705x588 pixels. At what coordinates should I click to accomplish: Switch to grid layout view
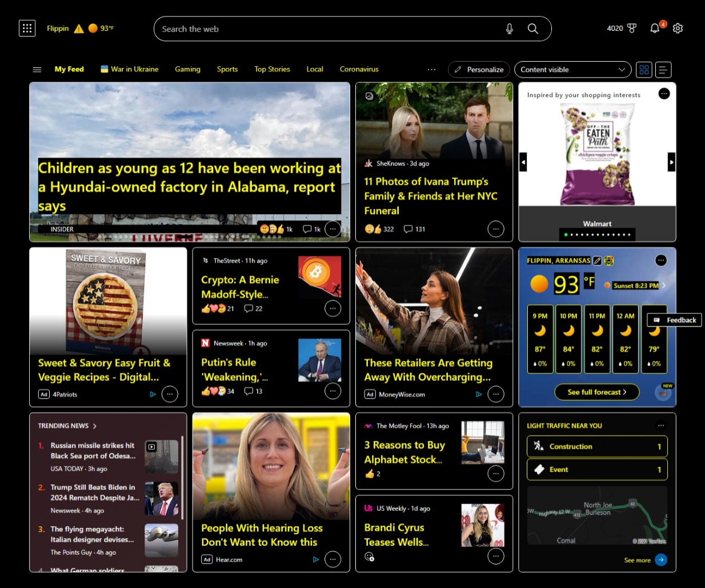[644, 70]
